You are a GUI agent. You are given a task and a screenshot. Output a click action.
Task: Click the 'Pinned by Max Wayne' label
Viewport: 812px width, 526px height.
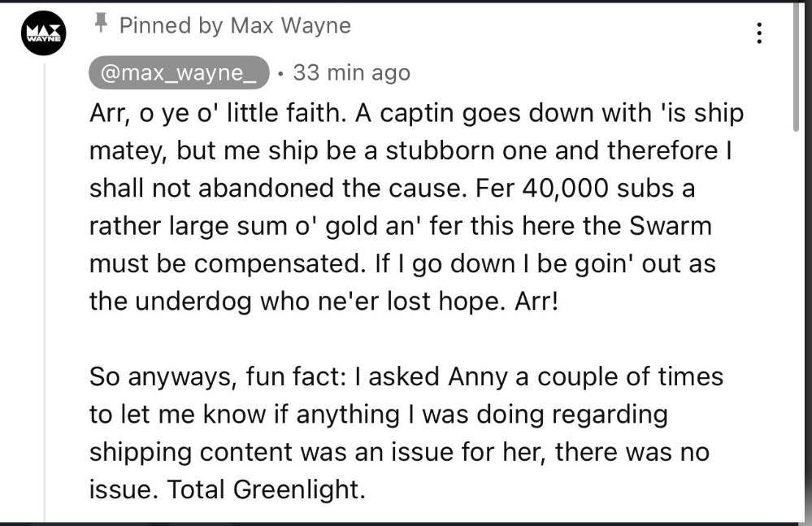tap(235, 25)
